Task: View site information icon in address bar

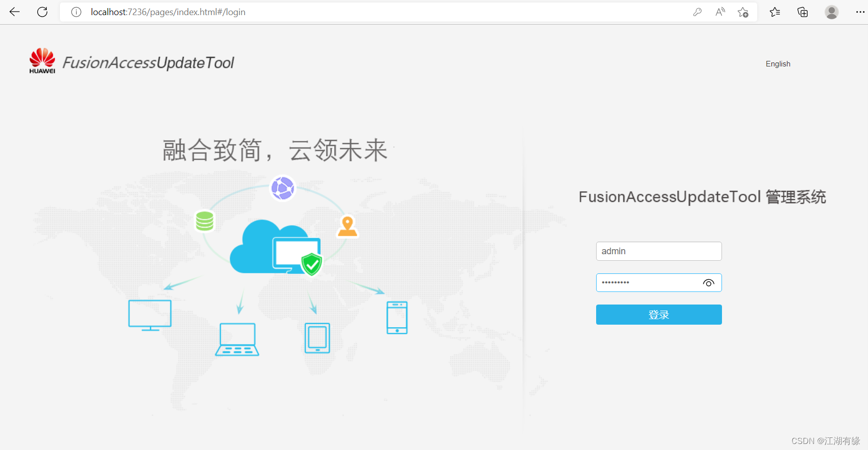Action: tap(76, 12)
